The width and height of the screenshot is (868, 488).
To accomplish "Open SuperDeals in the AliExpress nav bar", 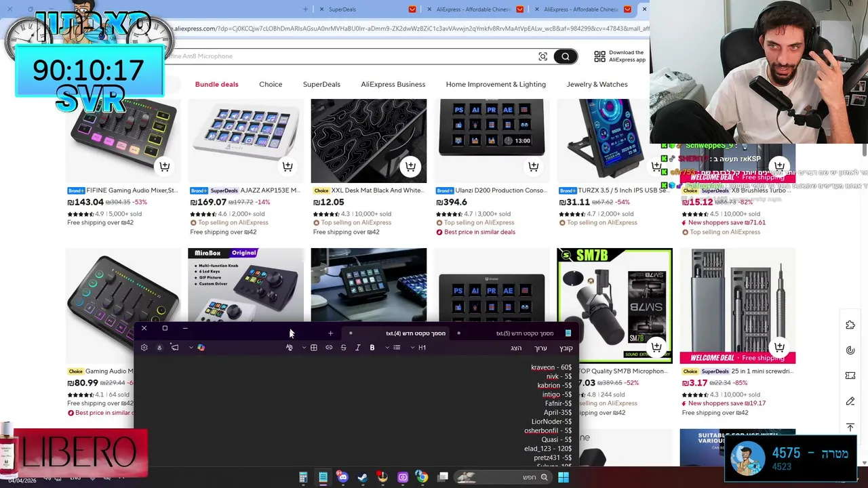I will pos(321,84).
